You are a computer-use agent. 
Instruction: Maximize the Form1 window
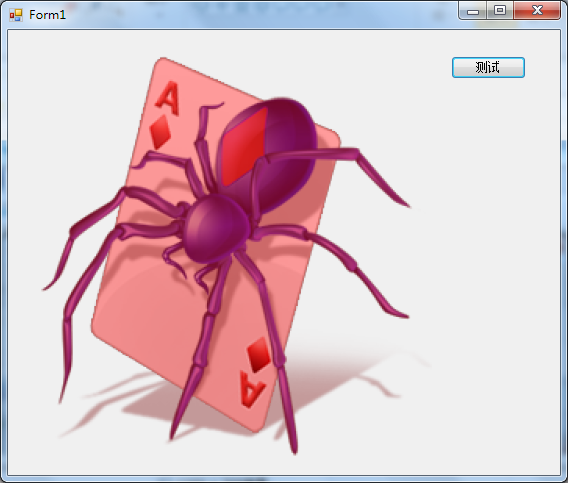(500, 11)
